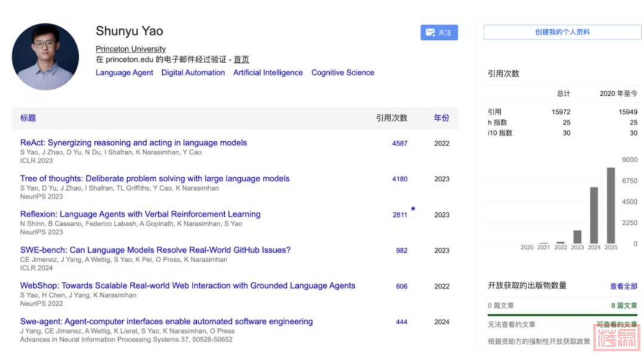Screen dimensions: 644x354
Task: Select the Language Agent interest tag
Action: tap(124, 73)
